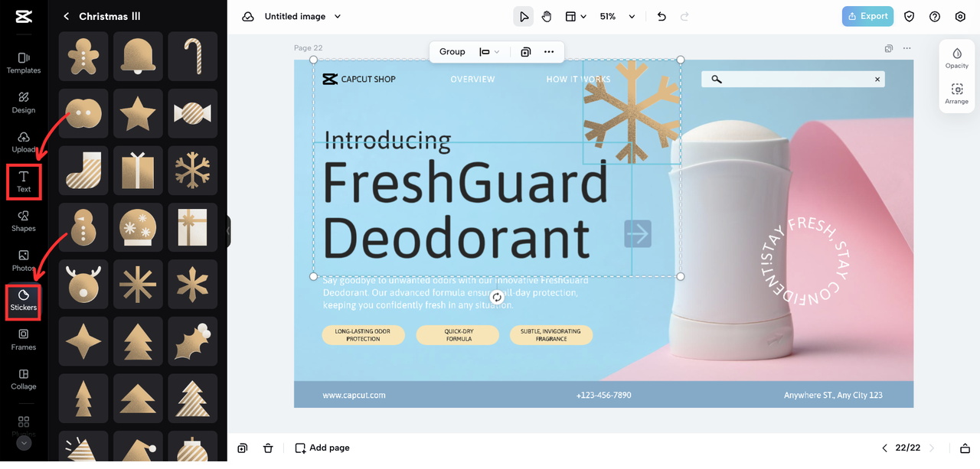The image size is (980, 469).
Task: Duplicate page icon in the bottom bar
Action: coord(243,448)
